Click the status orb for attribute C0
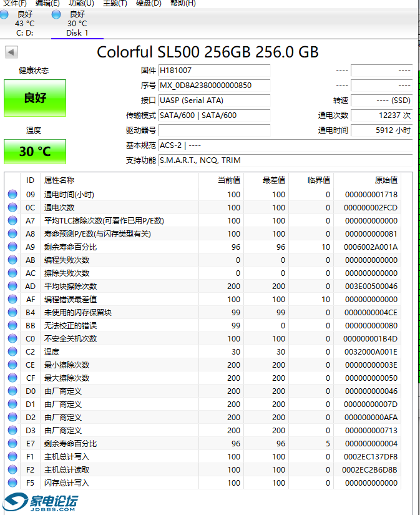420x515 pixels. click(12, 338)
